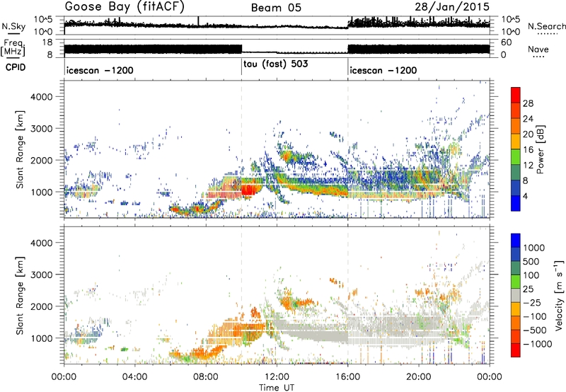The height and width of the screenshot is (392, 566).
Task: Click the 'Velocity [m s-1]' color bar title
Action: [559, 295]
